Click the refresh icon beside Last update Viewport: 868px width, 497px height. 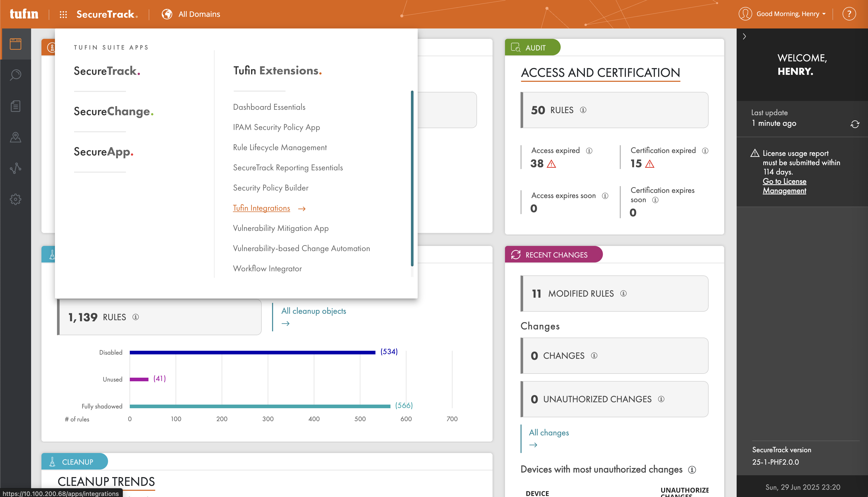(855, 124)
